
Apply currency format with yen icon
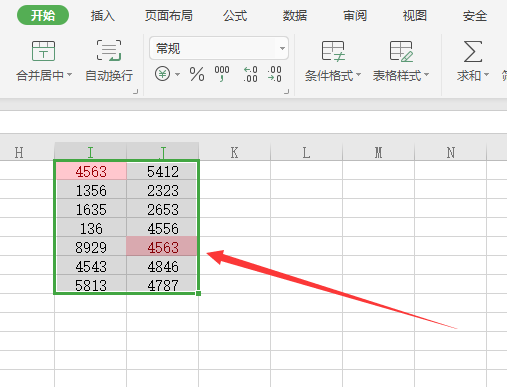coord(162,74)
